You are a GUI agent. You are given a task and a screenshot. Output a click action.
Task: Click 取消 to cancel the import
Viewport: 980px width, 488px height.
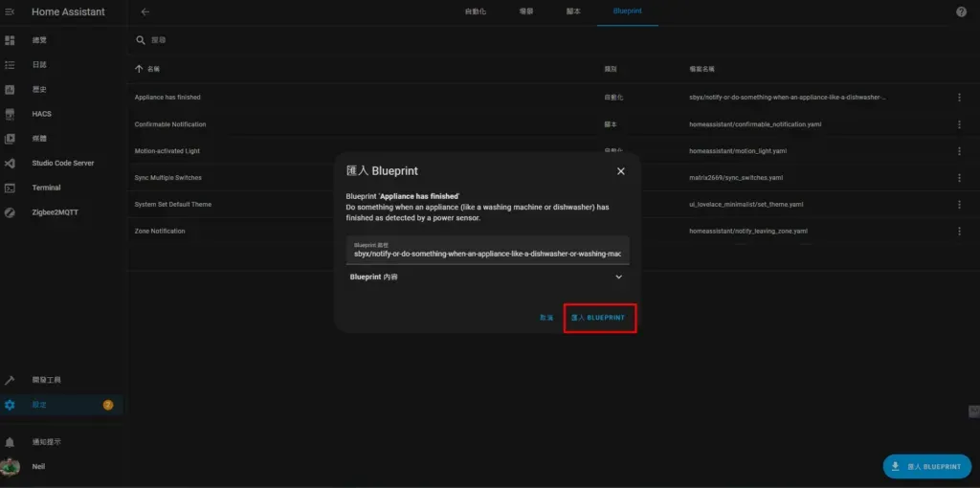pyautogui.click(x=546, y=318)
